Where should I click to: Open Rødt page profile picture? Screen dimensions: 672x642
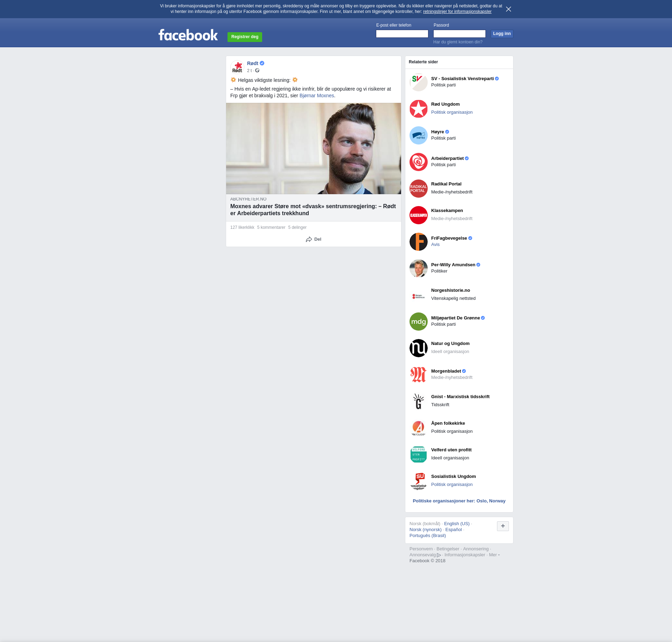(237, 67)
